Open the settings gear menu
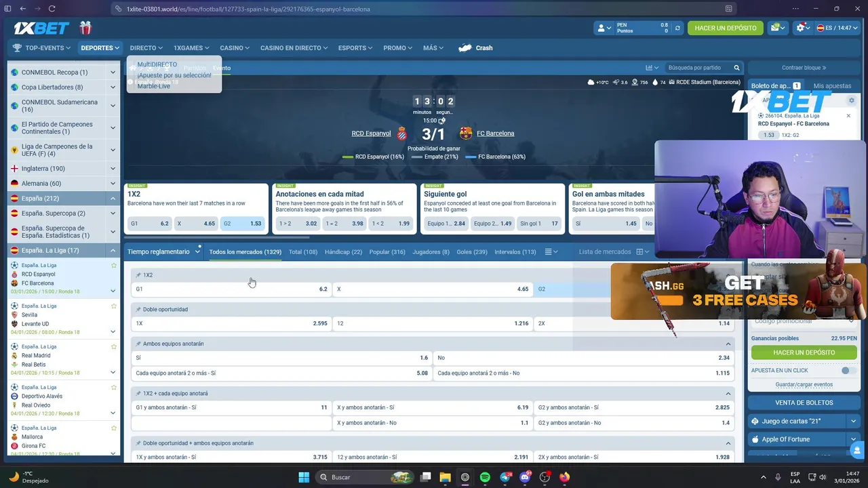The width and height of the screenshot is (868, 488). pos(803,28)
